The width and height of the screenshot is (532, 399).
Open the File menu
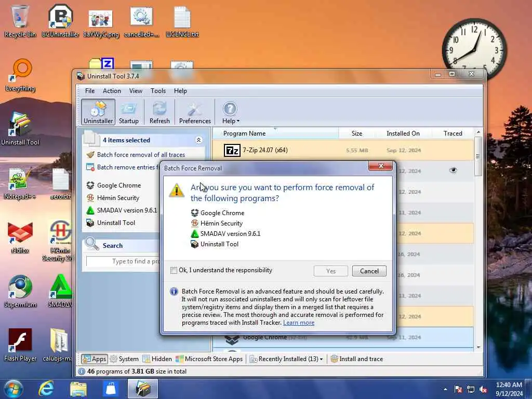point(90,91)
